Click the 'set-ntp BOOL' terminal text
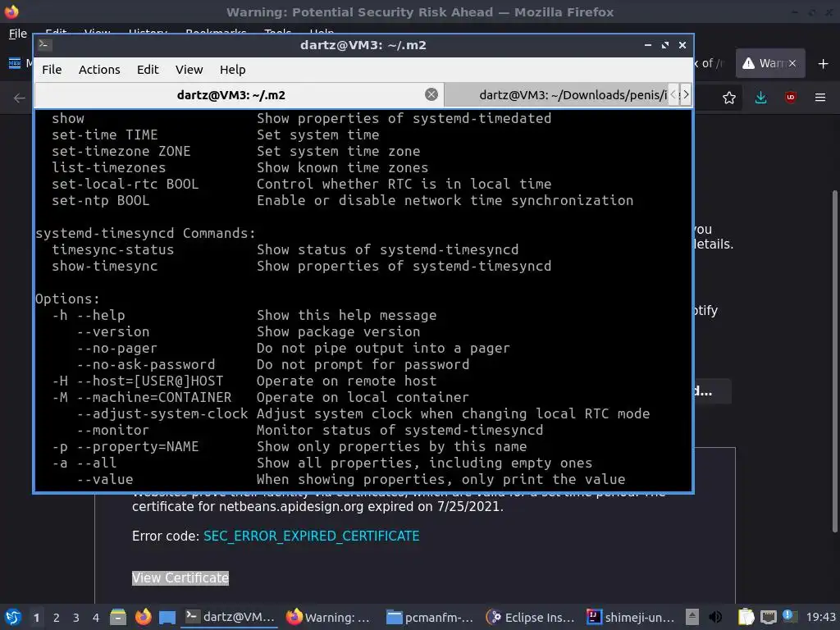 click(x=101, y=200)
